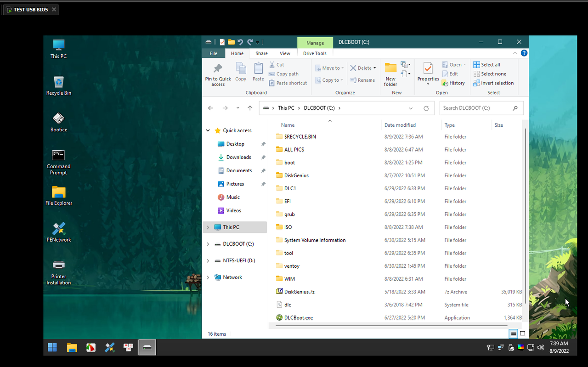Click the search magnifier icon

point(515,108)
